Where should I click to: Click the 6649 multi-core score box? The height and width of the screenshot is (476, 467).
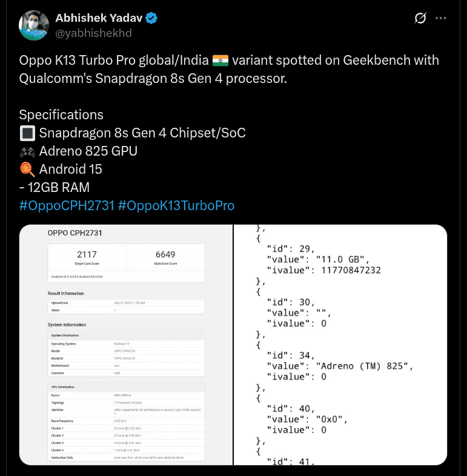(x=165, y=257)
